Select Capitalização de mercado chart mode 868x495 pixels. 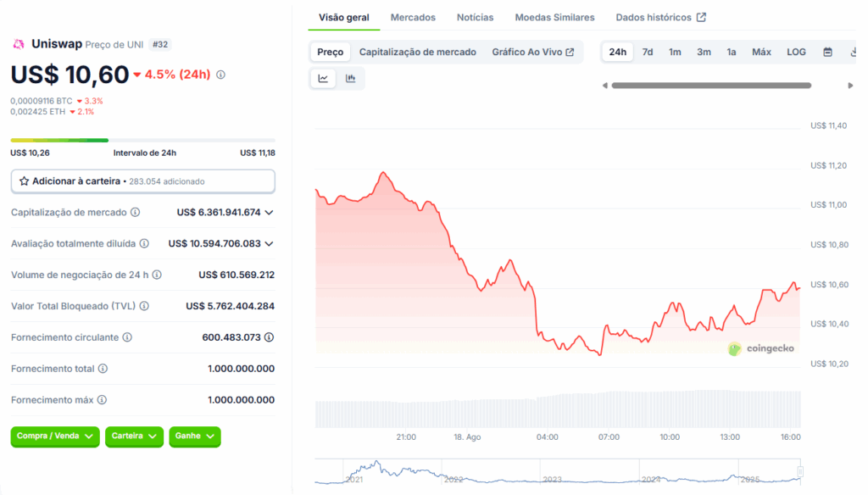pyautogui.click(x=417, y=52)
